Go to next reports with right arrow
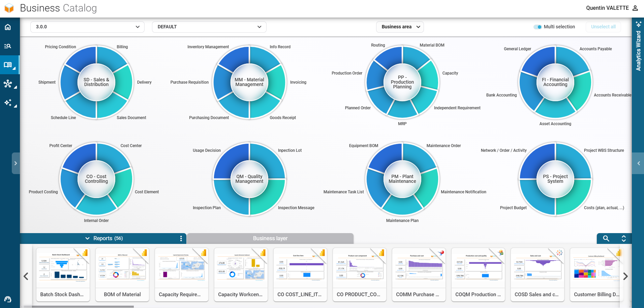Image resolution: width=644 pixels, height=308 pixels. point(625,276)
